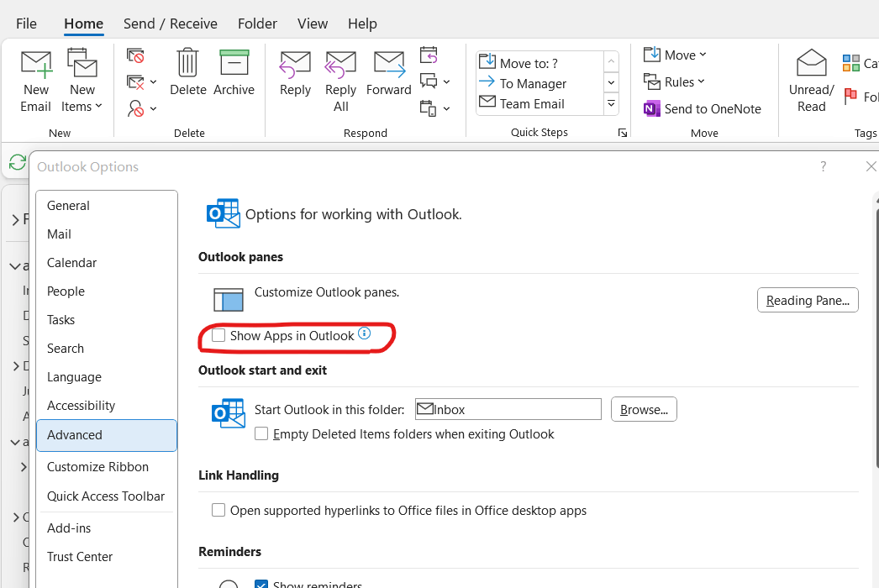Click the Show Apps info icon

[364, 333]
